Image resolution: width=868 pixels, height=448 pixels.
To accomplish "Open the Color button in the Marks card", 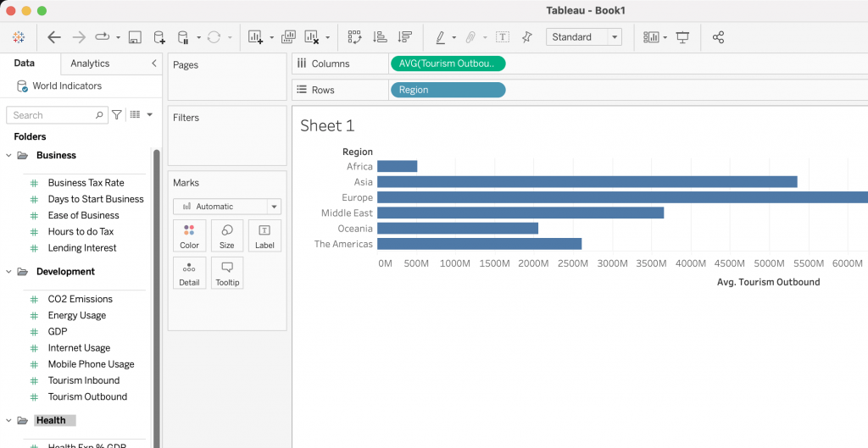I will [x=189, y=235].
